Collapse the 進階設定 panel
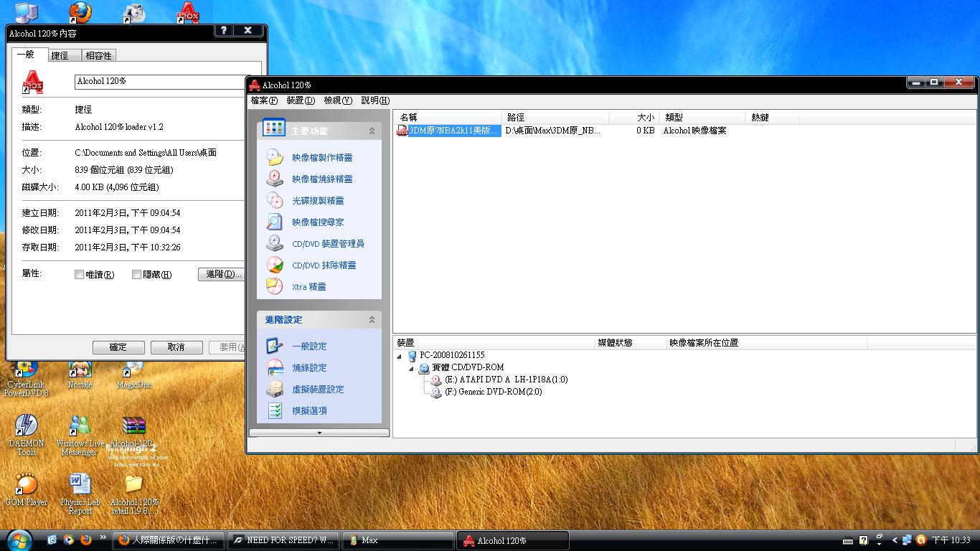 (x=372, y=319)
